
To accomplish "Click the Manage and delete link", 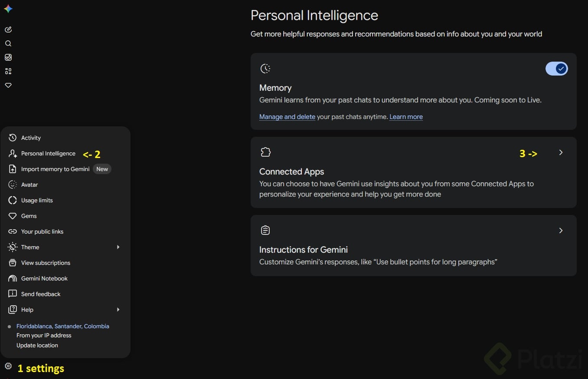I will [287, 117].
